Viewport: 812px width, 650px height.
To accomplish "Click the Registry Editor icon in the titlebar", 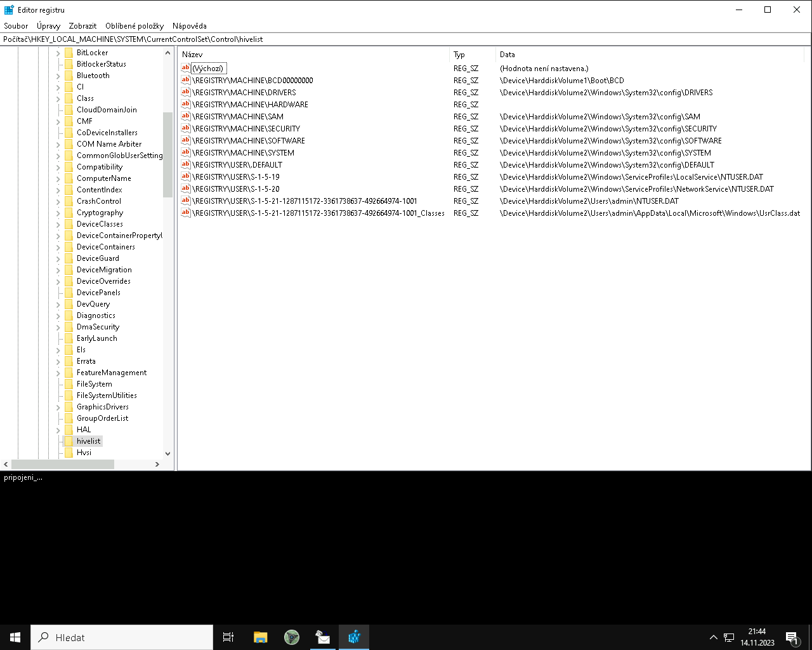I will [x=8, y=10].
